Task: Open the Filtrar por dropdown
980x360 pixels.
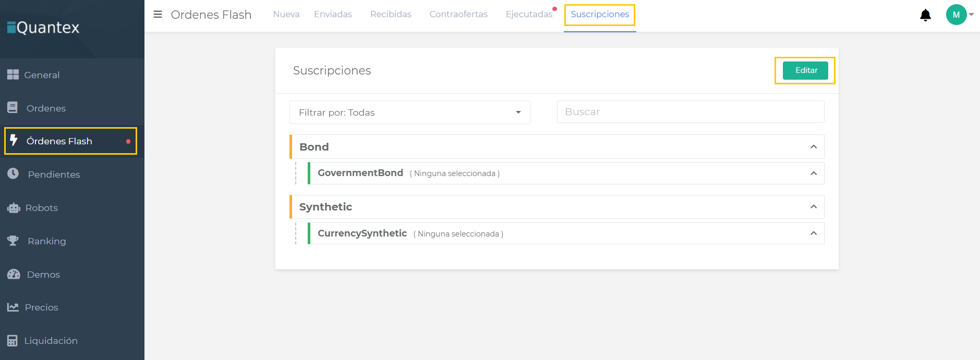Action: 409,113
